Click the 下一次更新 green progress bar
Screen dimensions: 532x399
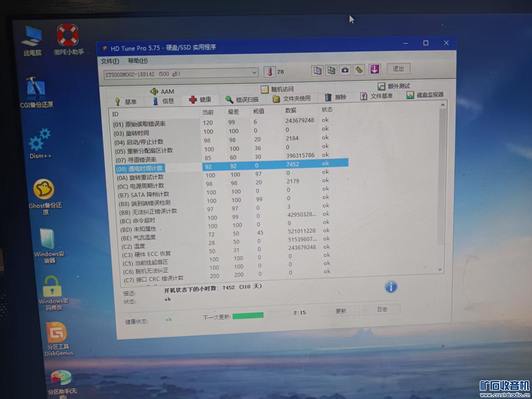coord(248,315)
